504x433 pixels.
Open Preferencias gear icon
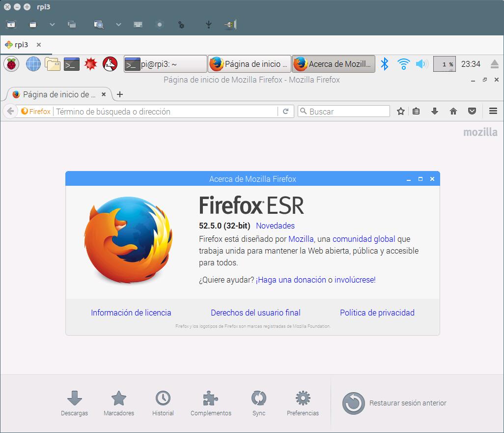click(x=303, y=403)
